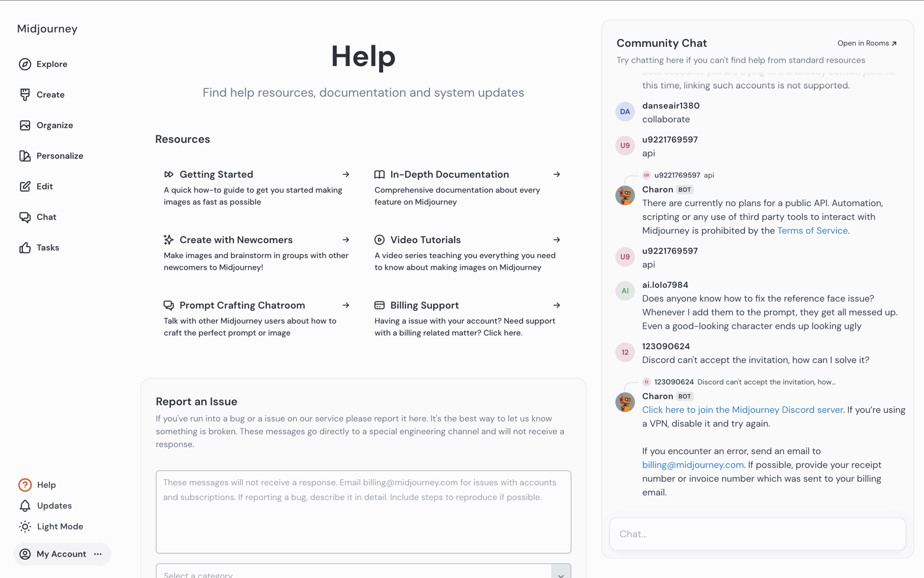Open the Getting Started guide
This screenshot has width=924, height=578.
click(x=257, y=188)
